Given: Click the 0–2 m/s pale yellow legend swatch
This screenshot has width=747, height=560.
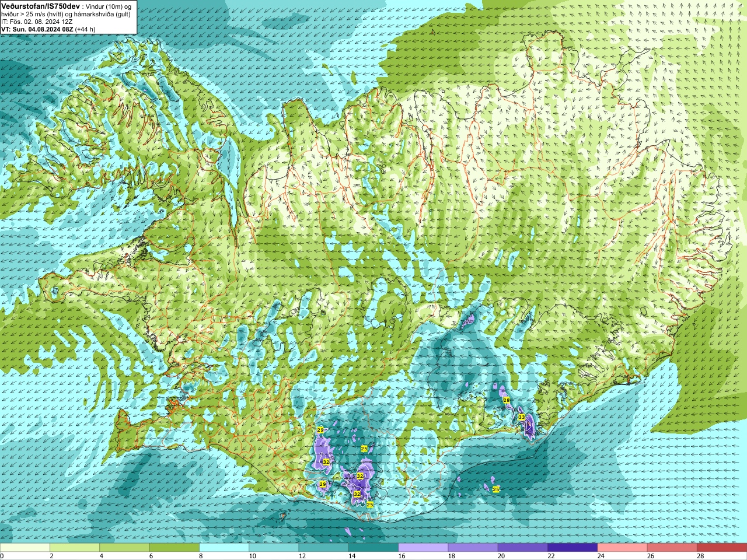Looking at the screenshot, I should coord(25,548).
